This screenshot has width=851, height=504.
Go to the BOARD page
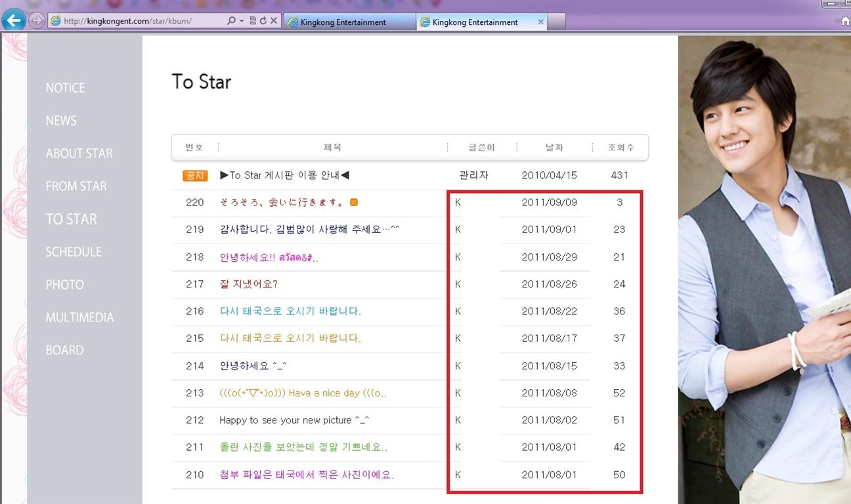point(64,350)
